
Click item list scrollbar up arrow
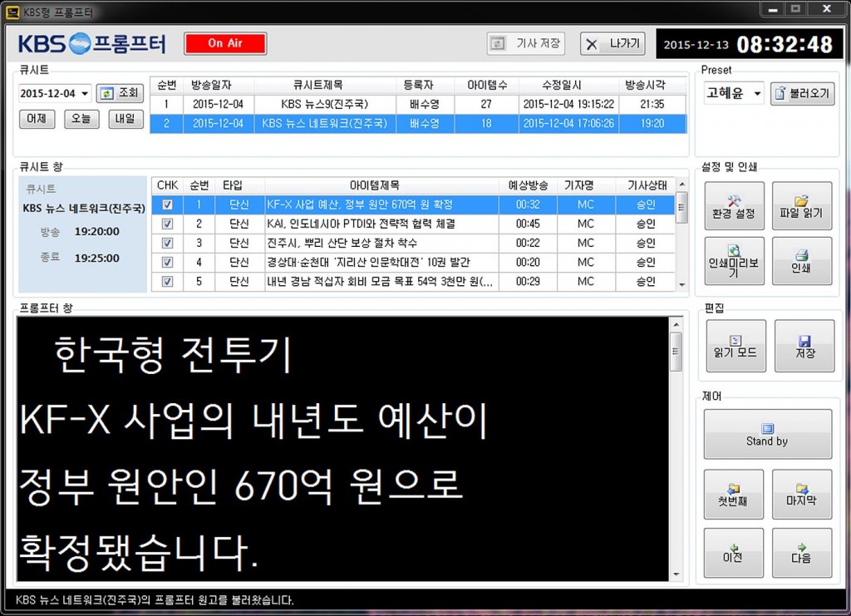682,185
